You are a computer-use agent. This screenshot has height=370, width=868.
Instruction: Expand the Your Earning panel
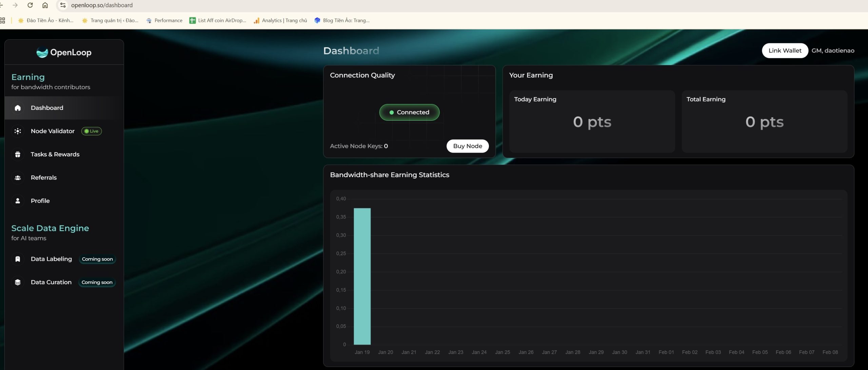click(530, 75)
